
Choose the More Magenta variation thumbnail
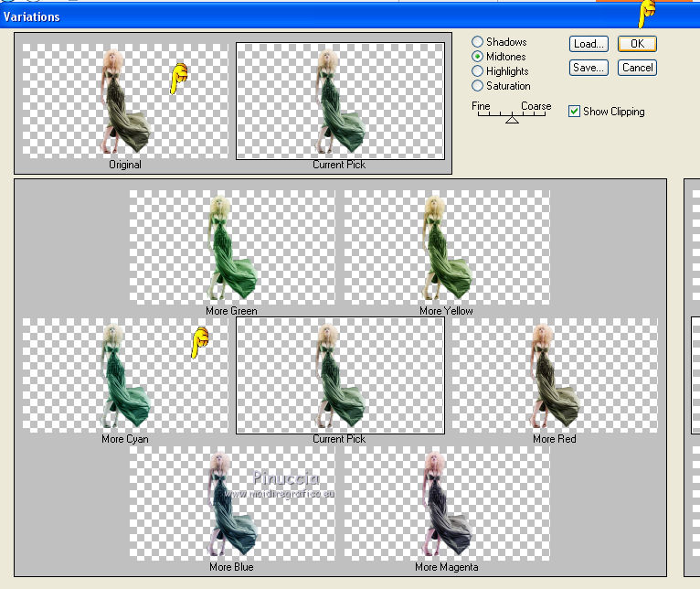(447, 503)
